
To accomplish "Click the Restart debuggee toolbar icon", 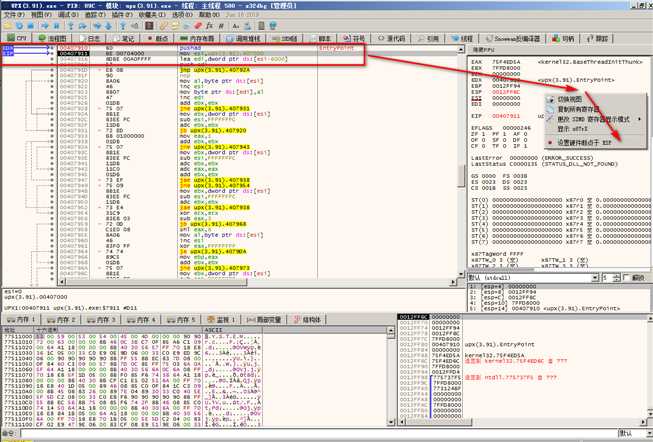I will (x=19, y=26).
